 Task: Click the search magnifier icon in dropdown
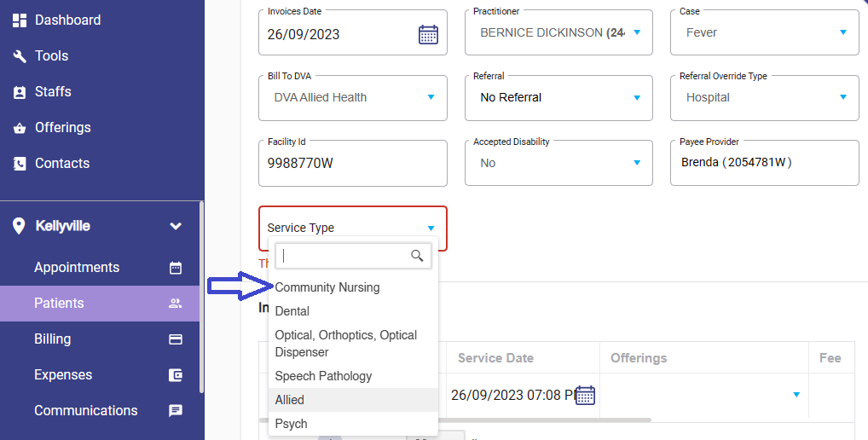[417, 256]
